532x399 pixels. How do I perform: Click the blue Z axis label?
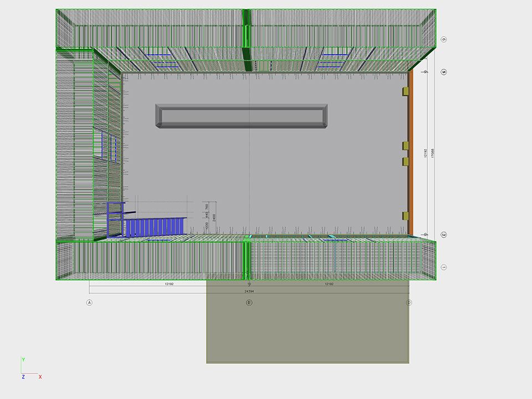(23, 377)
